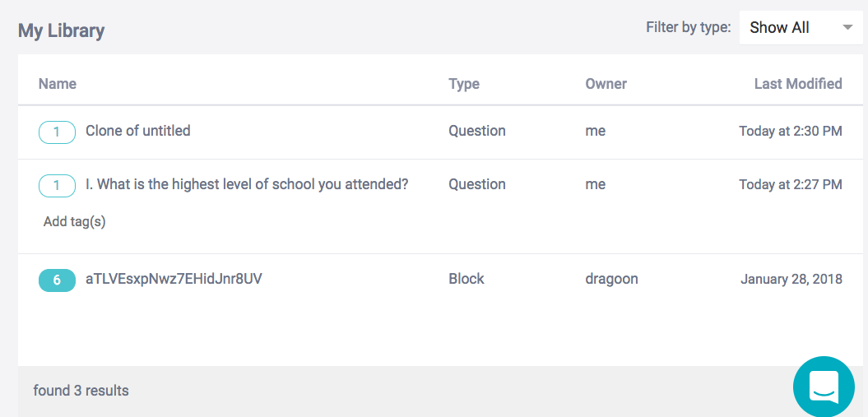The image size is (868, 417).
Task: Open the highest level of school question
Action: 247,185
